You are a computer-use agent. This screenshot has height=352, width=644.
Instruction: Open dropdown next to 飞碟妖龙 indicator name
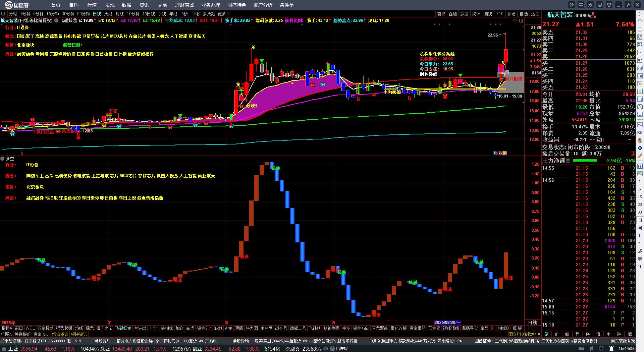pos(57,20)
